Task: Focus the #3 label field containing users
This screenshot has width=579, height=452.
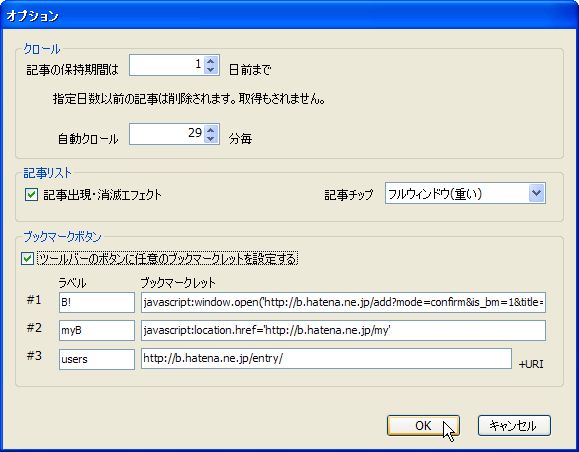Action: [97, 359]
